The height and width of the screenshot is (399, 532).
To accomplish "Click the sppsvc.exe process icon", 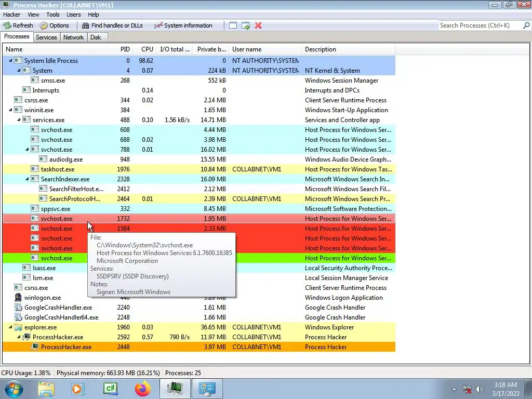I will pyautogui.click(x=35, y=208).
